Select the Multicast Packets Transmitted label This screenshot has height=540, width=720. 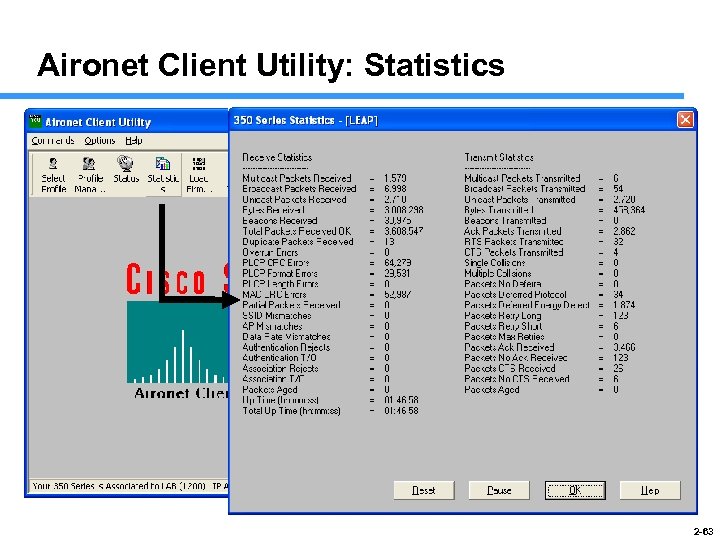pos(522,178)
